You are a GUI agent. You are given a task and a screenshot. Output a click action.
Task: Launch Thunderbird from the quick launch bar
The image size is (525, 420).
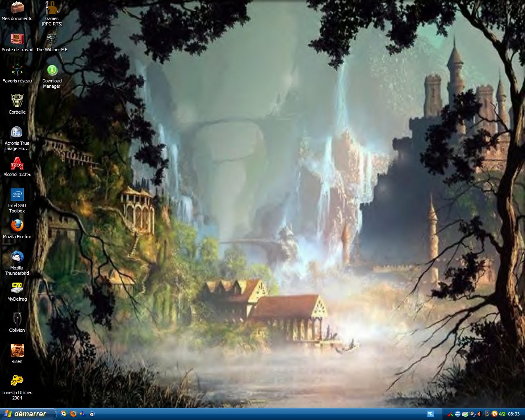click(92, 414)
